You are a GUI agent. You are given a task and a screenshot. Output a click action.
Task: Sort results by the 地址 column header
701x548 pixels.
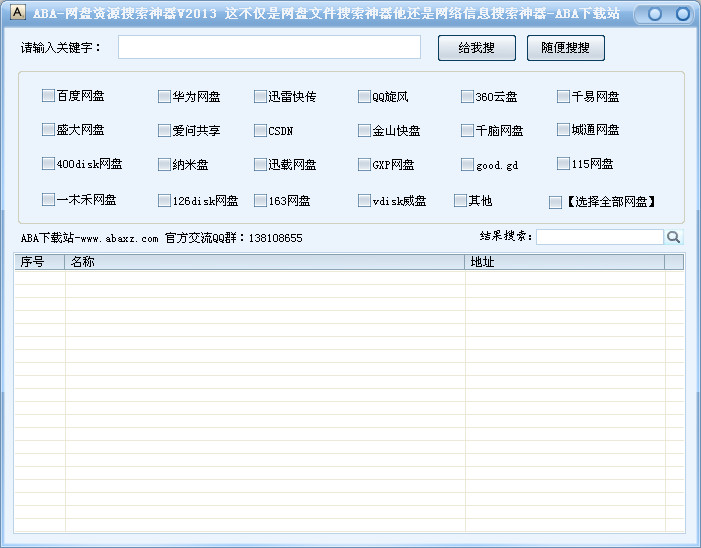coord(565,262)
